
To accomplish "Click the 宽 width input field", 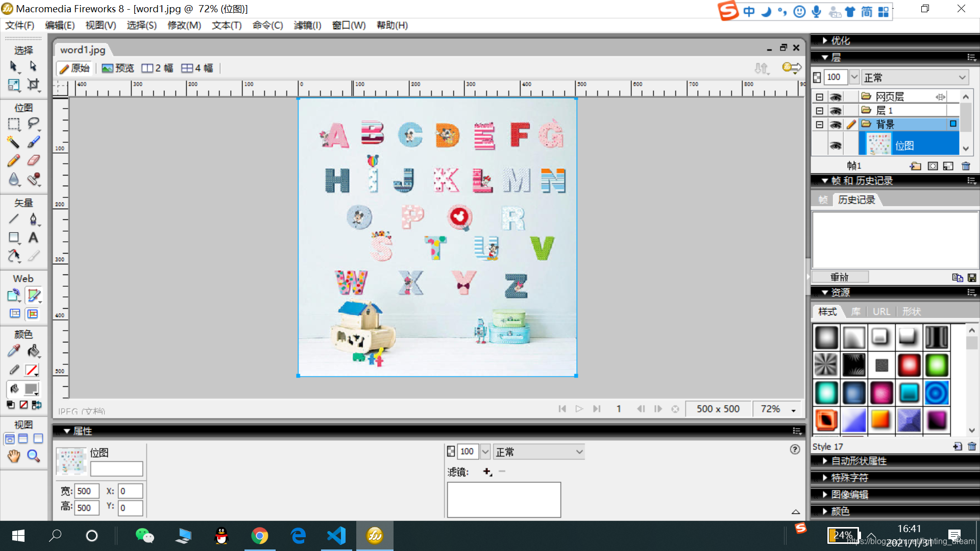I will point(86,491).
